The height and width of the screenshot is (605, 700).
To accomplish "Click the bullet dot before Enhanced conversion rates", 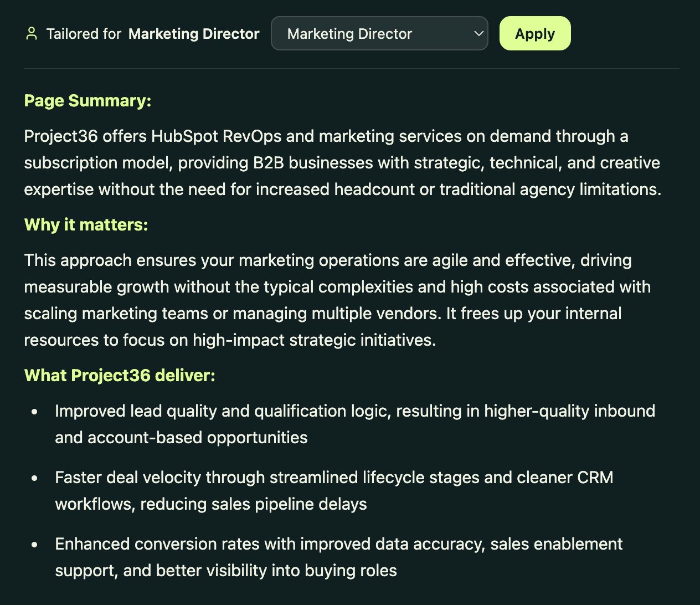I will [x=35, y=545].
